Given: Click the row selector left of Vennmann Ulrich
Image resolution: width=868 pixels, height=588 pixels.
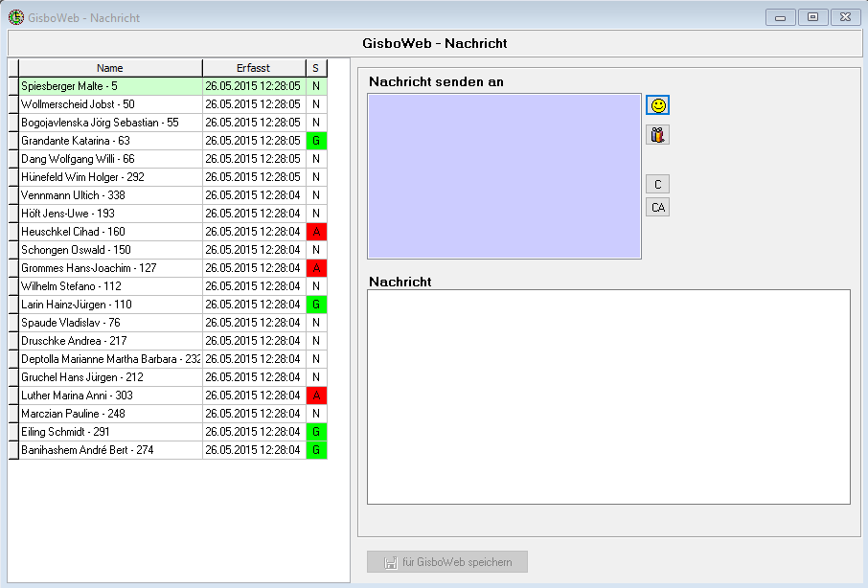Looking at the screenshot, I should coord(13,195).
